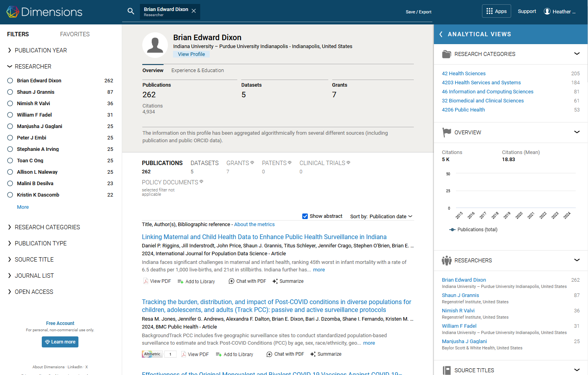
Task: Open the Sort by Publication date dropdown
Action: pos(381,217)
